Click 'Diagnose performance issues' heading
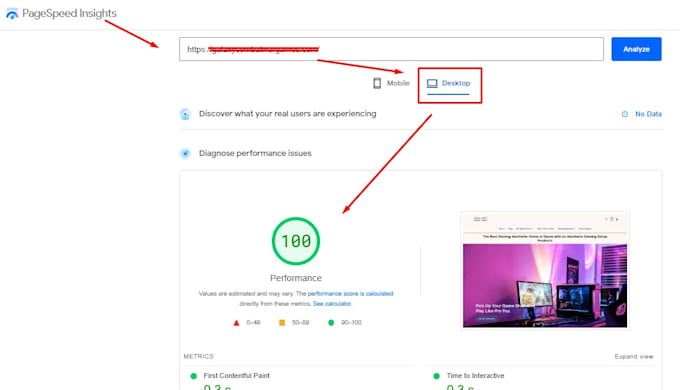The height and width of the screenshot is (390, 680). [x=255, y=153]
